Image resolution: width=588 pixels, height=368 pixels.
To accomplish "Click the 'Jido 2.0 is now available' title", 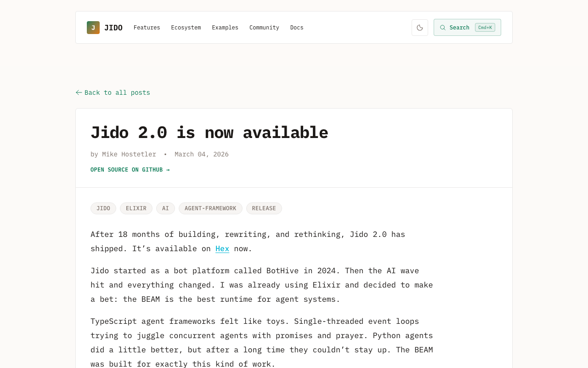I will pos(209,132).
